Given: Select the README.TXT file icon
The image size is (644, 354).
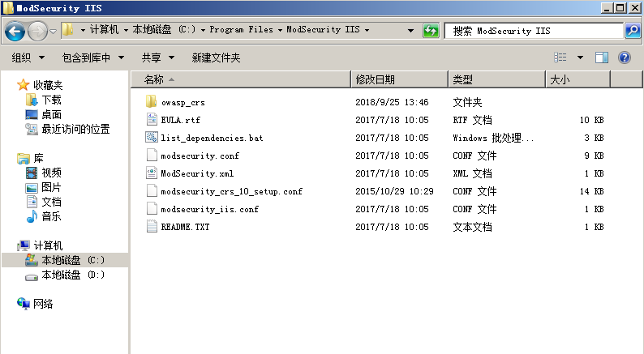Looking at the screenshot, I should coord(152,227).
